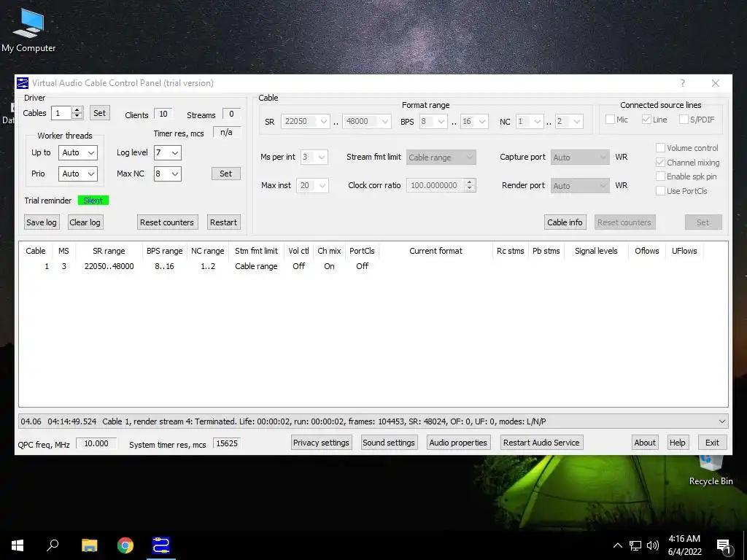Viewport: 747px width, 560px height.
Task: Open My Computer desktop icon
Action: click(28, 30)
